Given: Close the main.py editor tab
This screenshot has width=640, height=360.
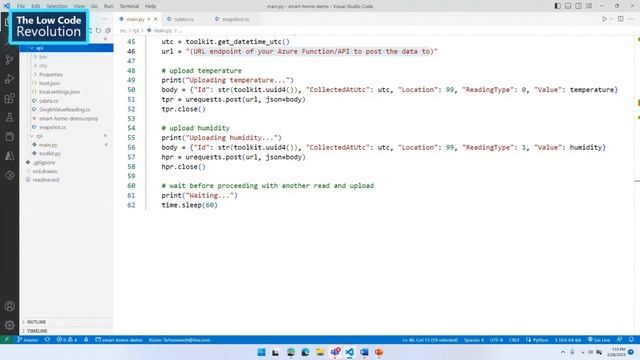Looking at the screenshot, I should [x=156, y=19].
